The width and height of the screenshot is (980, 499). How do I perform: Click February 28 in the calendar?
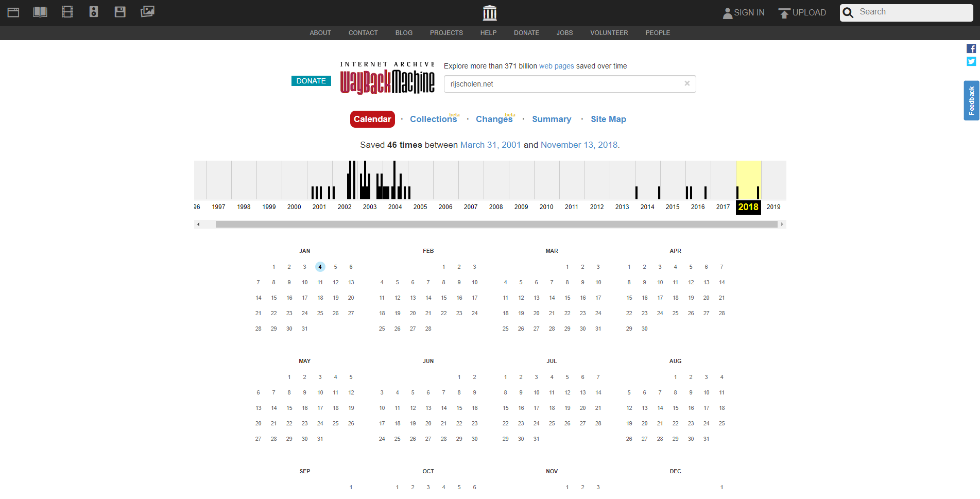click(x=428, y=329)
